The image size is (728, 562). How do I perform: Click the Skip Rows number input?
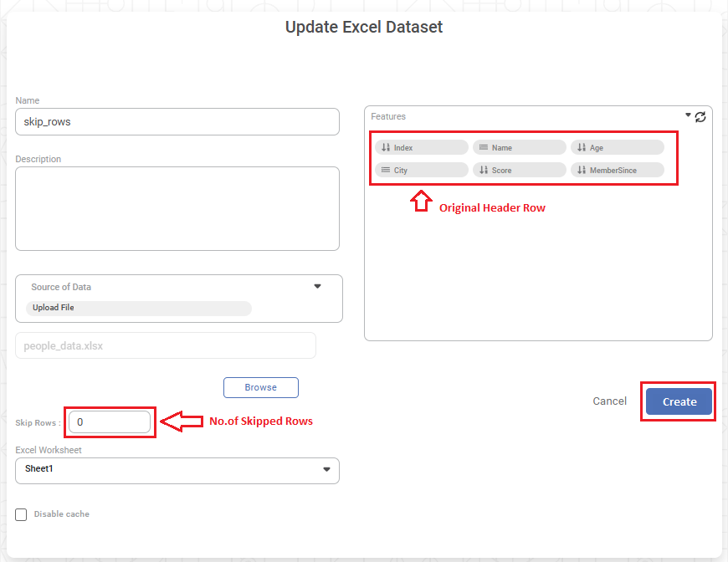point(110,422)
